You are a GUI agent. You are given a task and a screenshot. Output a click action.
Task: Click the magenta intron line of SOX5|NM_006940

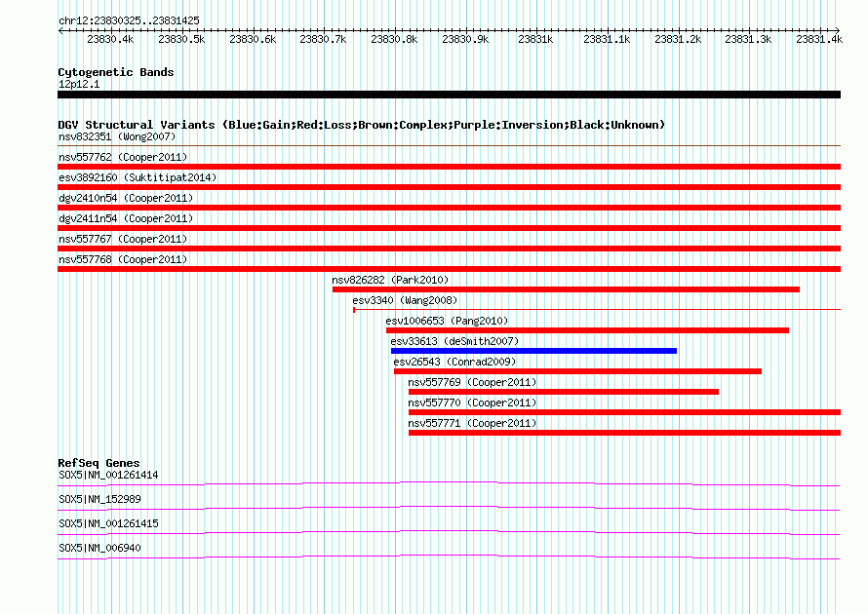(x=449, y=556)
